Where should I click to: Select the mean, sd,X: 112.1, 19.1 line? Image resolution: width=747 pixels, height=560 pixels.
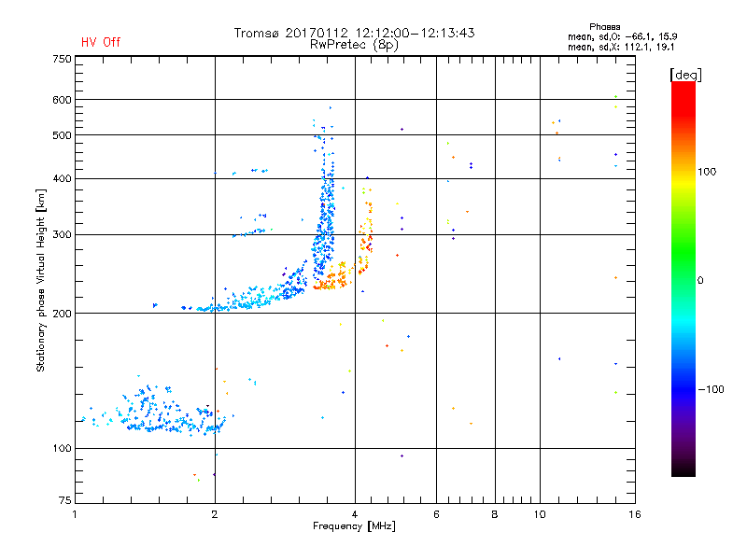621,47
